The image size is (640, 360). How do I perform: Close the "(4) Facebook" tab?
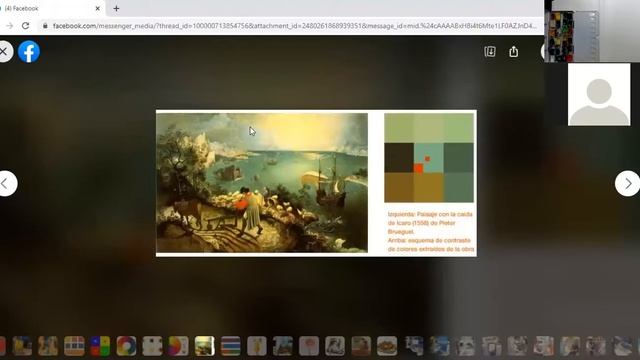(98, 8)
